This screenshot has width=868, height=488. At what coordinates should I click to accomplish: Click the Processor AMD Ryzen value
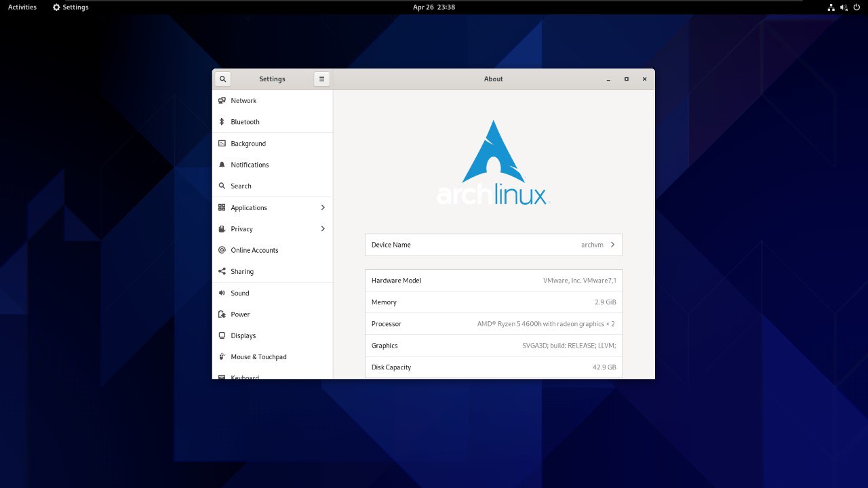pos(546,324)
